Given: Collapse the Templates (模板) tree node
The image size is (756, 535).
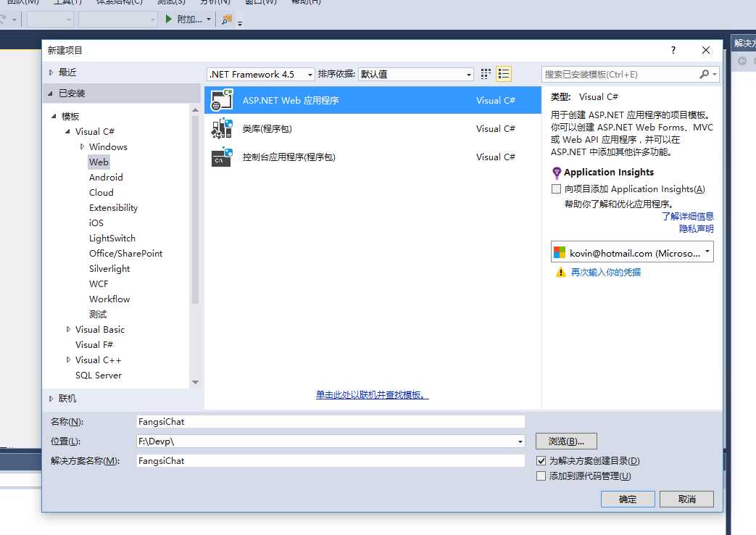Looking at the screenshot, I should pos(54,116).
